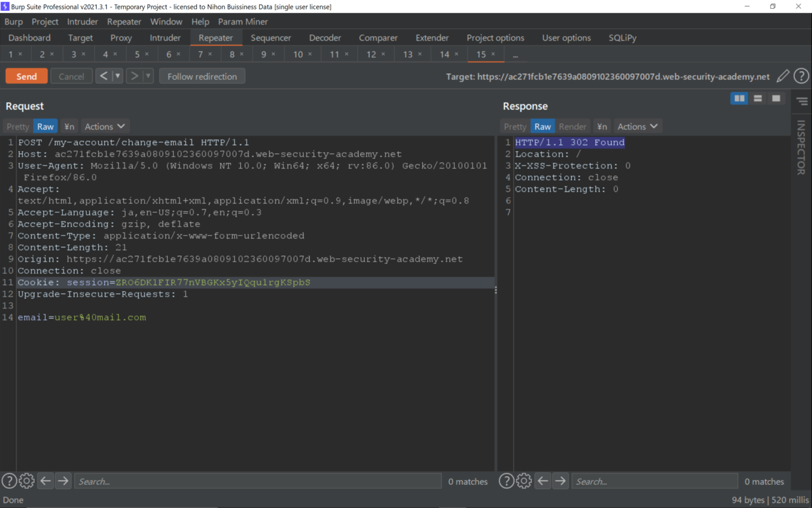Image resolution: width=812 pixels, height=508 pixels.
Task: Open request Actions dropdown
Action: coord(105,127)
